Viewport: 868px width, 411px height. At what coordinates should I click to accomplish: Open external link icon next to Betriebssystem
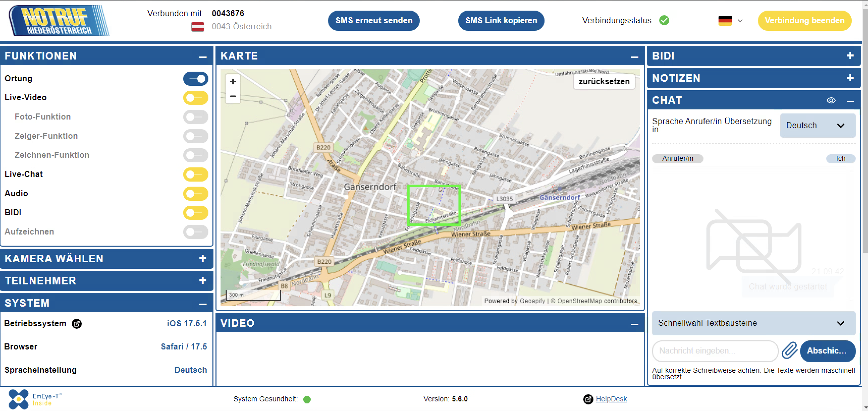tap(77, 324)
